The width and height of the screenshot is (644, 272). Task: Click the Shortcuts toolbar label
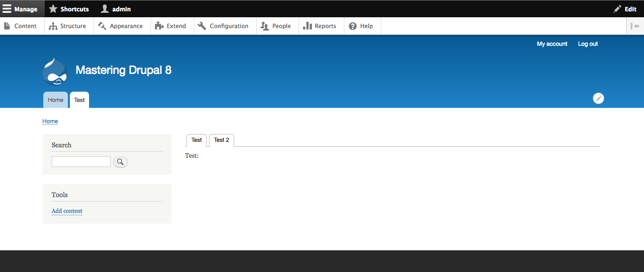tap(75, 9)
